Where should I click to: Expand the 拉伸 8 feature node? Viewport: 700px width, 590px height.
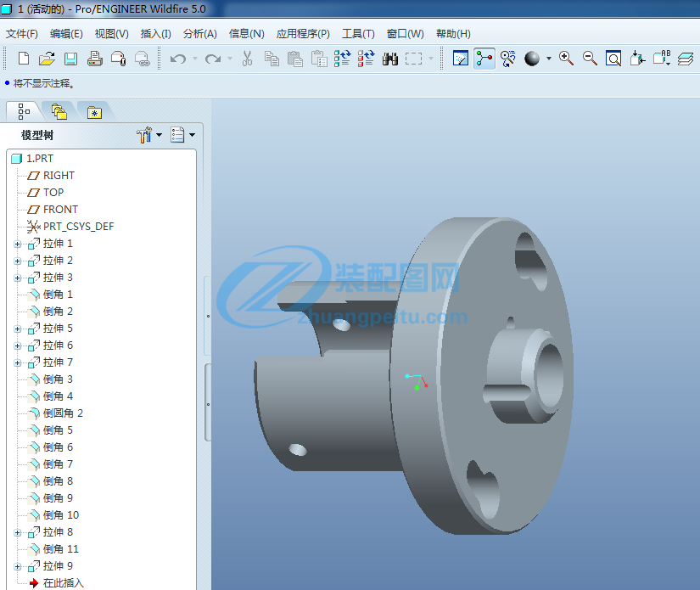point(18,532)
